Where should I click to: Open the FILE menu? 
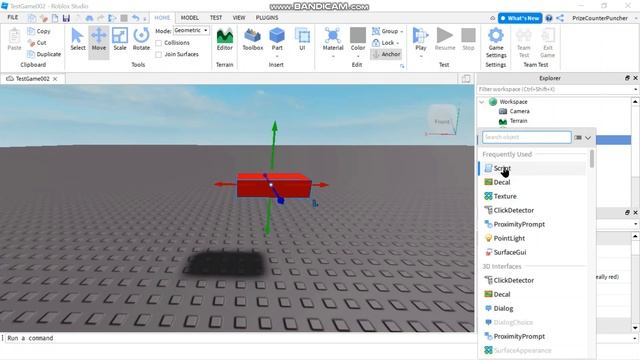point(13,18)
